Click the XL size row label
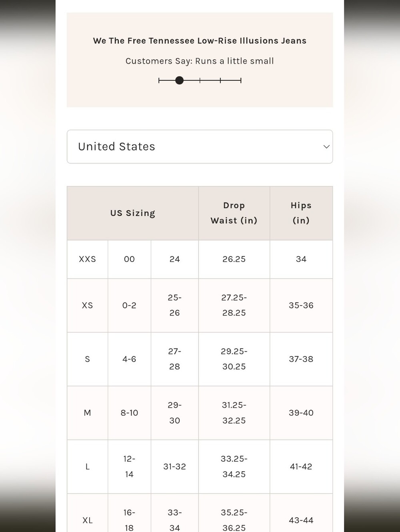The height and width of the screenshot is (532, 400). click(x=88, y=520)
